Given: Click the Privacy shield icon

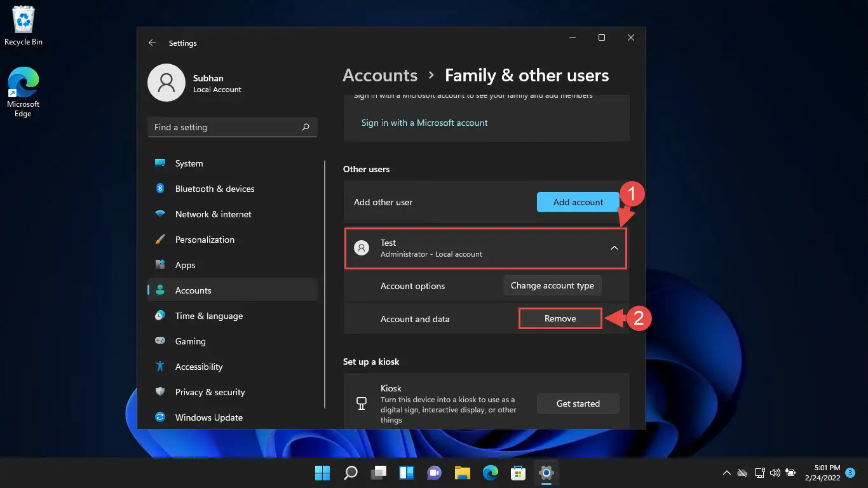Looking at the screenshot, I should point(160,392).
